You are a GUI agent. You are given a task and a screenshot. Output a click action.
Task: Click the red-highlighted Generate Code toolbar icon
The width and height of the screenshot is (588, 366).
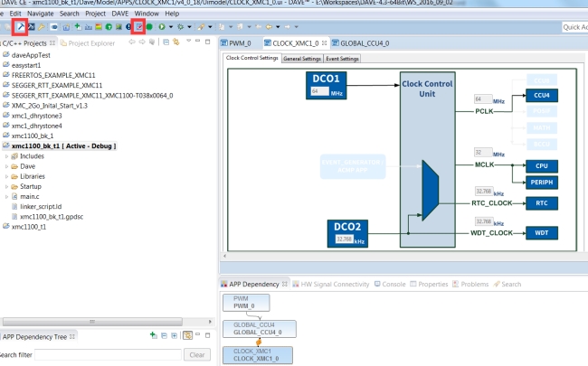(x=138, y=27)
